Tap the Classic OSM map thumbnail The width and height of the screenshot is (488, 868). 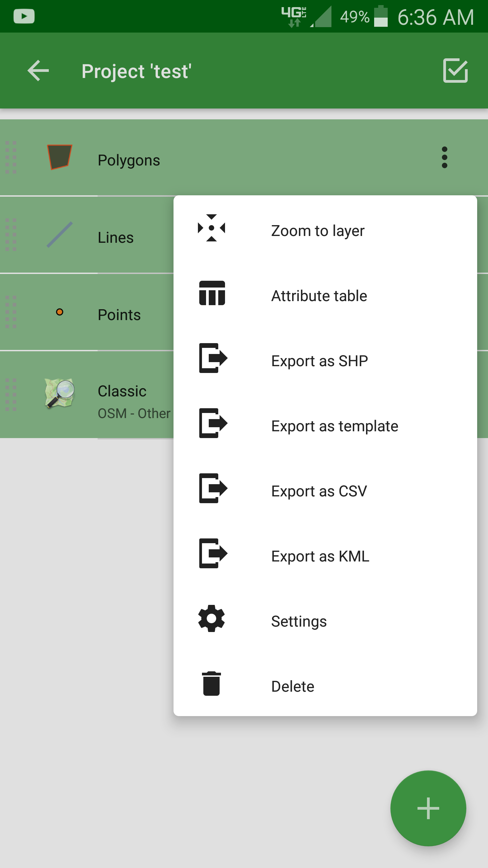[x=60, y=393]
